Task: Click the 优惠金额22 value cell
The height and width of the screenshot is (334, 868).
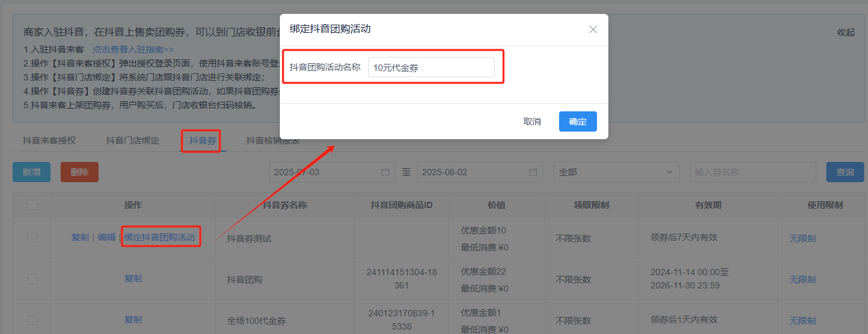Action: pos(484,271)
